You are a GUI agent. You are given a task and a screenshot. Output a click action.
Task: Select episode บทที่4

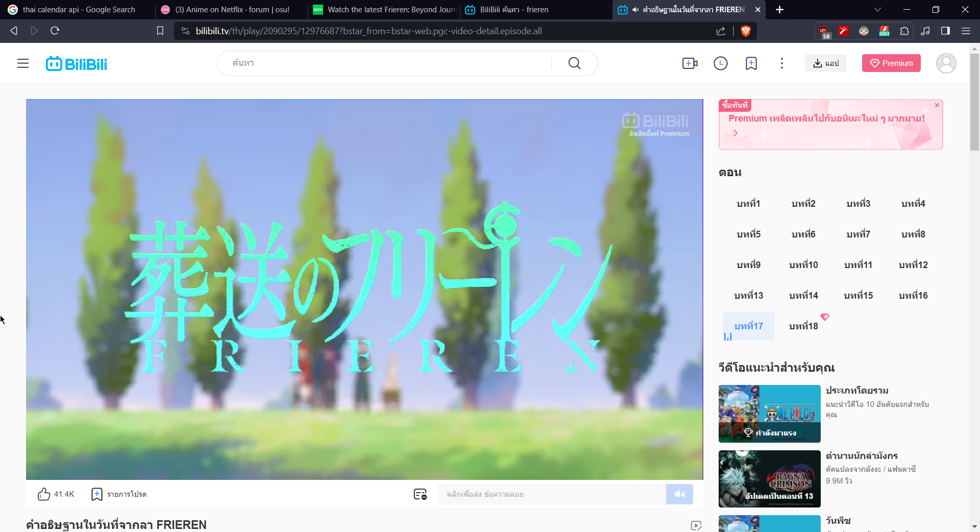(913, 204)
